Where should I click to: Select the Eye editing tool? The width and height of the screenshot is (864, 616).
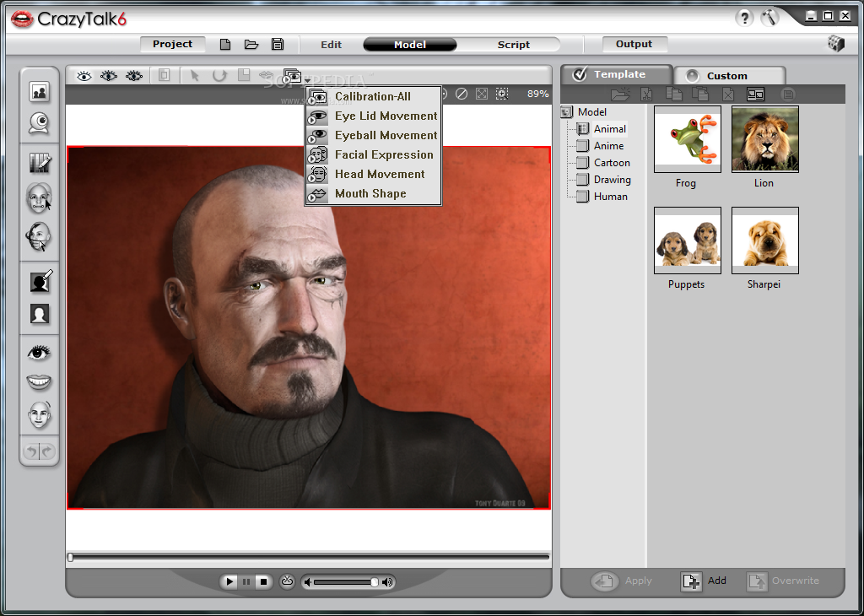[x=39, y=352]
